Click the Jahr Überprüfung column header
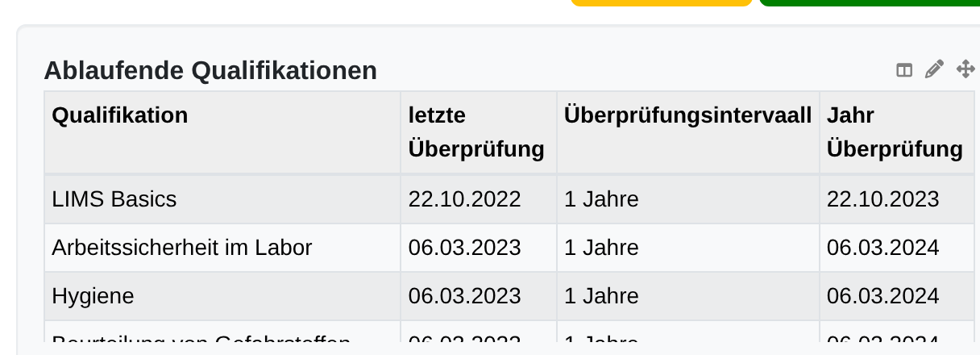The width and height of the screenshot is (980, 355). (895, 132)
